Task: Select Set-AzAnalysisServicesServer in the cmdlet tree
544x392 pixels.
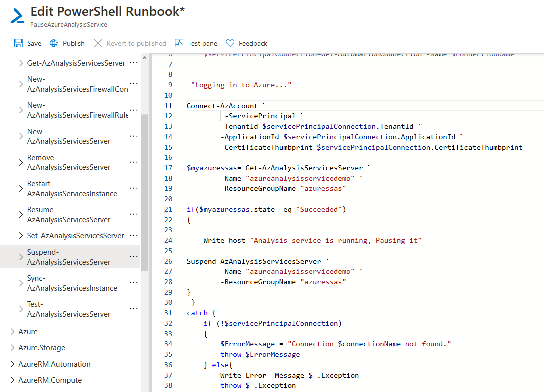Action: click(75, 236)
